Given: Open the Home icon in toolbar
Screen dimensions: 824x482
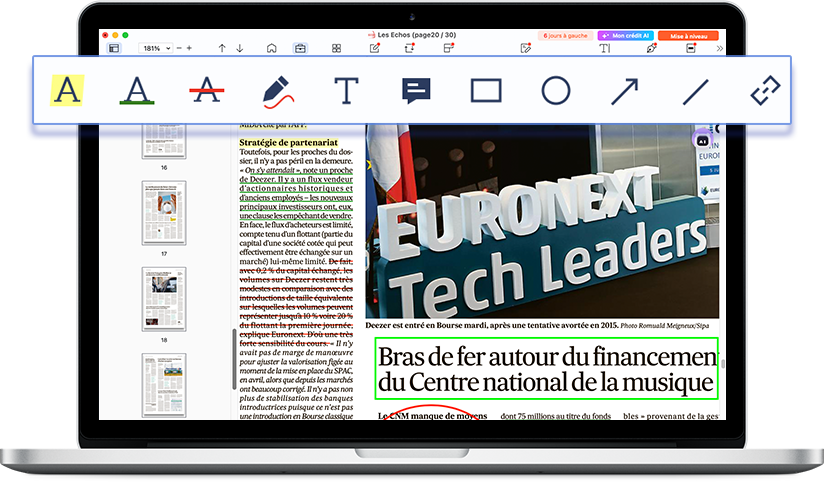Looking at the screenshot, I should pyautogui.click(x=272, y=48).
